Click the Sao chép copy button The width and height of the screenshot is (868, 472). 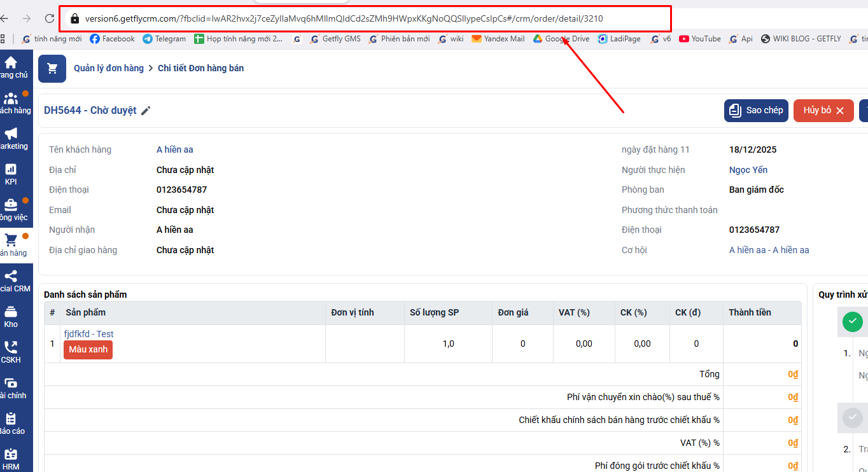(756, 111)
